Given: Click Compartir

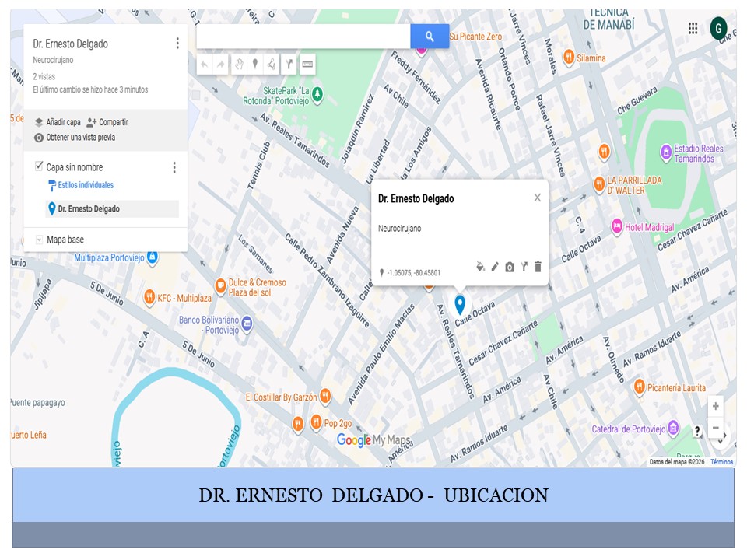Looking at the screenshot, I should point(107,122).
